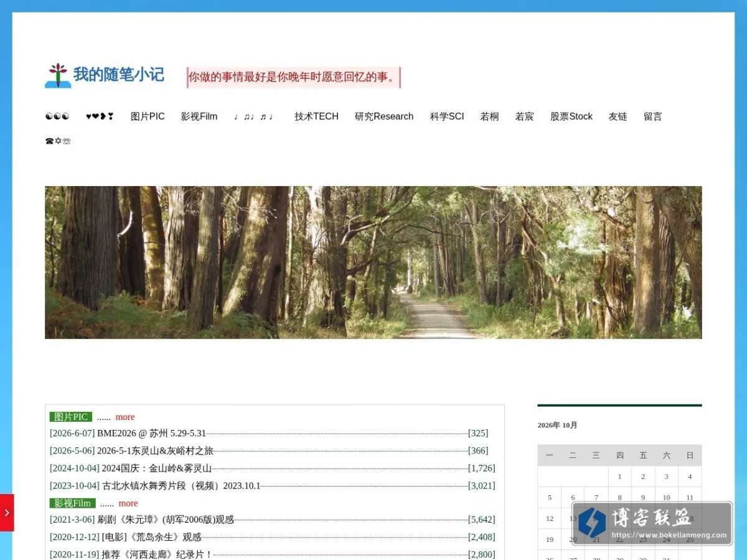The image size is (747, 560).
Task: Select calendar day 1
Action: coord(619,477)
